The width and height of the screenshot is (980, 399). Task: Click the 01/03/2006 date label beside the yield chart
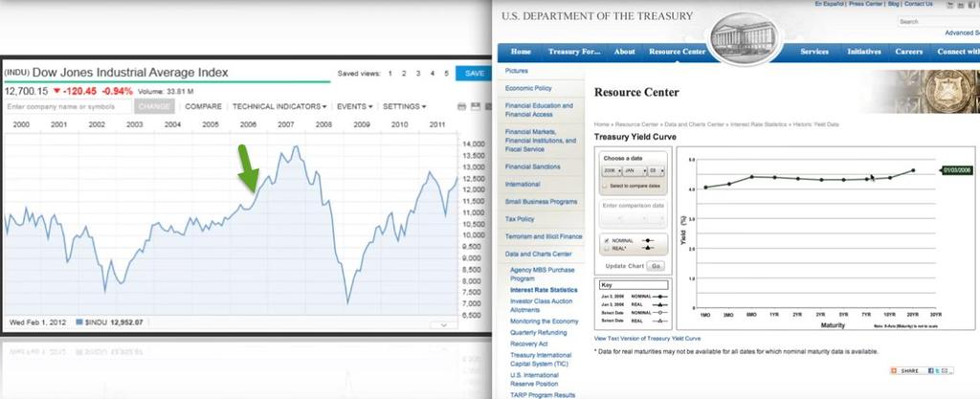957,170
